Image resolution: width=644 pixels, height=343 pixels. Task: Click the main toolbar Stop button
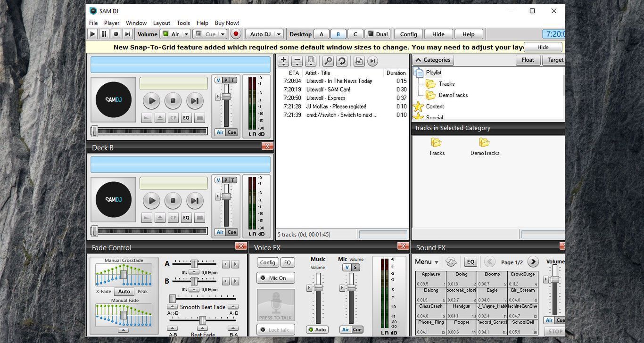116,34
